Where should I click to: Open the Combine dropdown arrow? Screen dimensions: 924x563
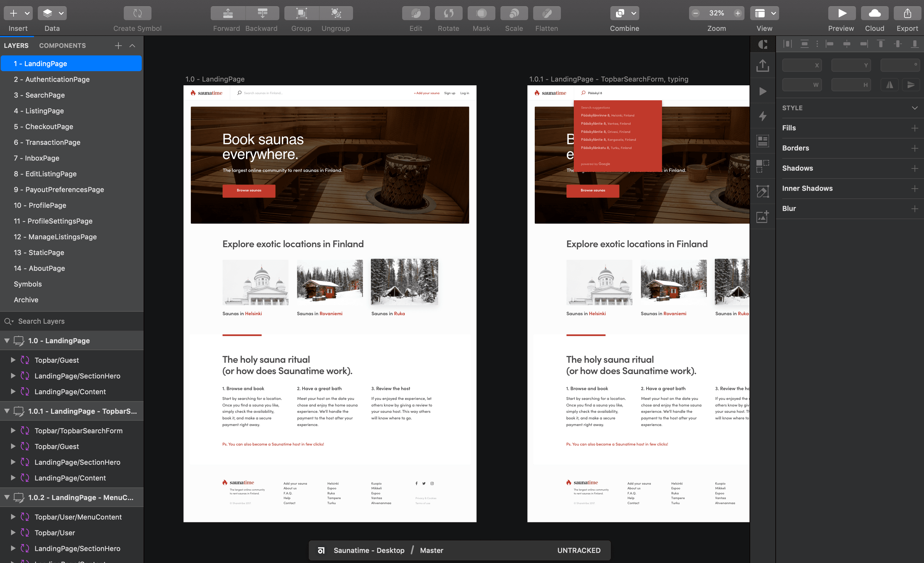[x=633, y=14]
